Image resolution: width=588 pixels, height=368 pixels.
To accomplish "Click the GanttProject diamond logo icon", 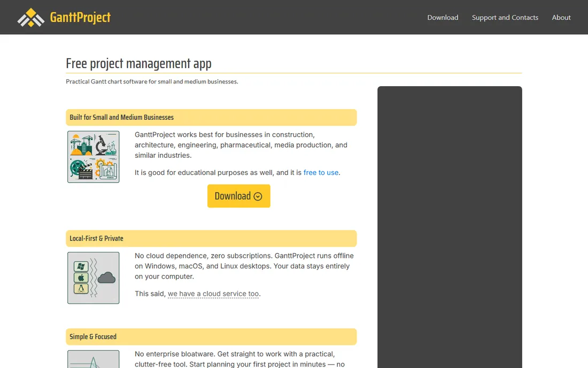I will [x=31, y=17].
